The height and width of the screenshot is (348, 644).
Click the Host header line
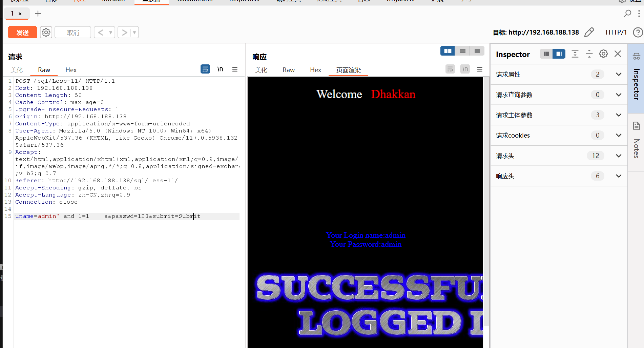point(54,88)
